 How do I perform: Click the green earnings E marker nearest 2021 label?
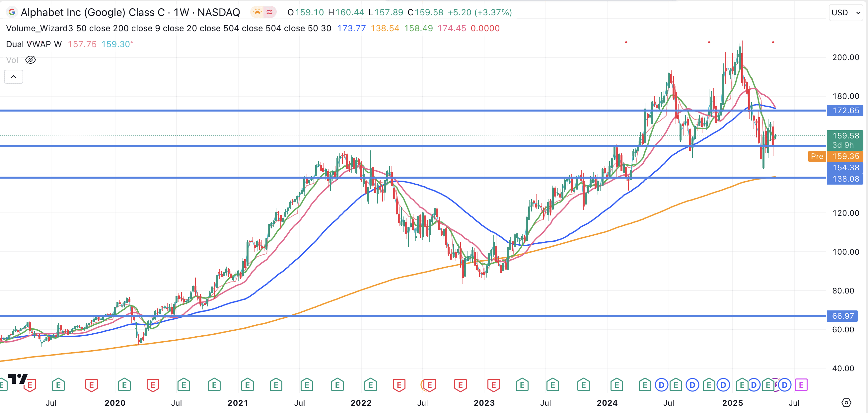tap(247, 385)
